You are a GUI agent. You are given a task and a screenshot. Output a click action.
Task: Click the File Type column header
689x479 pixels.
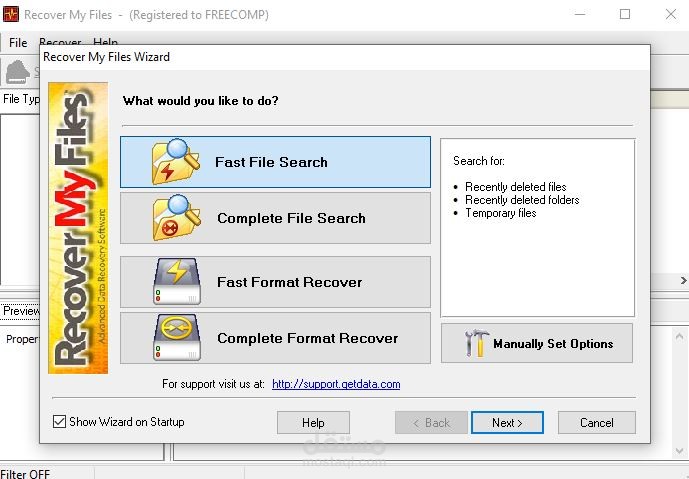(x=20, y=99)
